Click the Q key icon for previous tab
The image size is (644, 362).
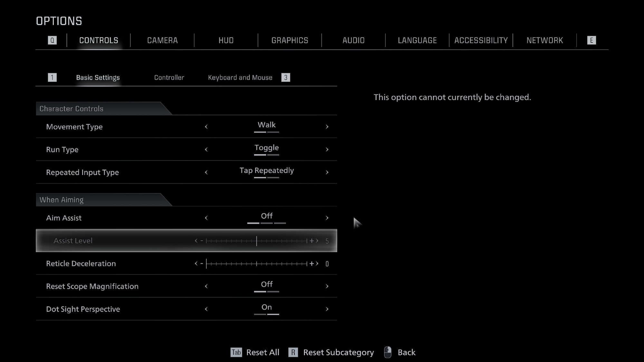point(52,40)
